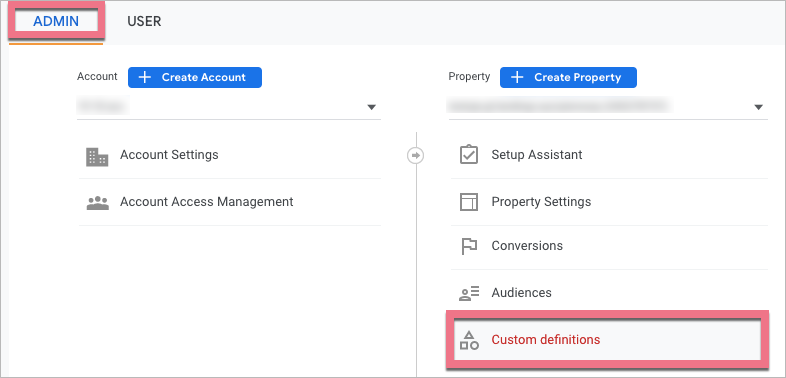Click the Audiences person-list icon
Viewport: 786px width, 378px height.
pyautogui.click(x=469, y=293)
